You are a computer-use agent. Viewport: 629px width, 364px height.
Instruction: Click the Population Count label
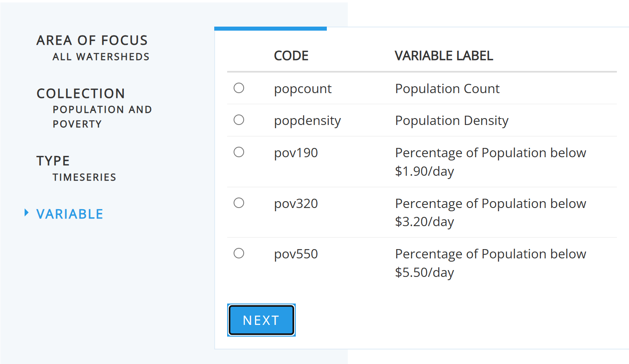point(447,89)
